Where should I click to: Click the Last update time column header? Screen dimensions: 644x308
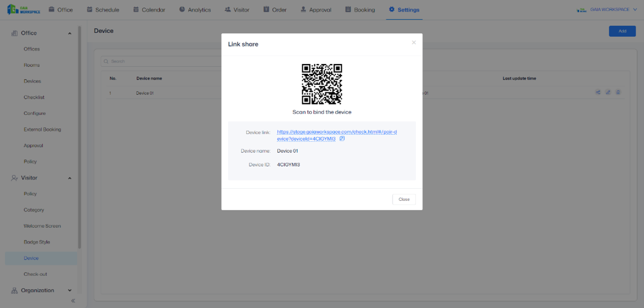click(x=519, y=78)
